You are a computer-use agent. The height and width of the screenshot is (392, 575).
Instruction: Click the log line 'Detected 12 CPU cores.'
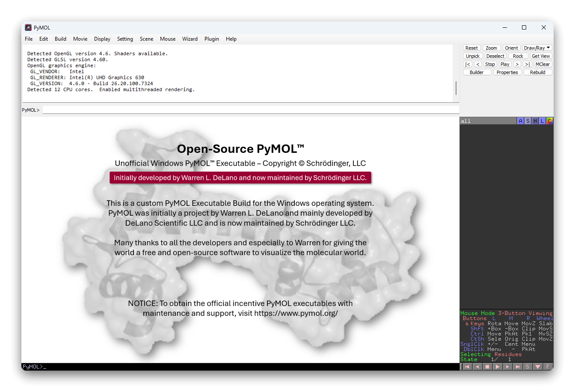[x=60, y=89]
